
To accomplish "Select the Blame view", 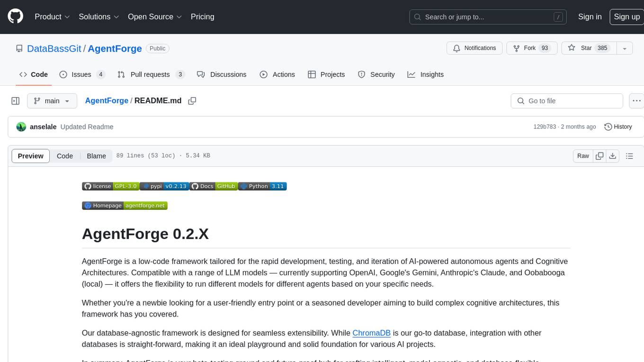I will pos(96,156).
